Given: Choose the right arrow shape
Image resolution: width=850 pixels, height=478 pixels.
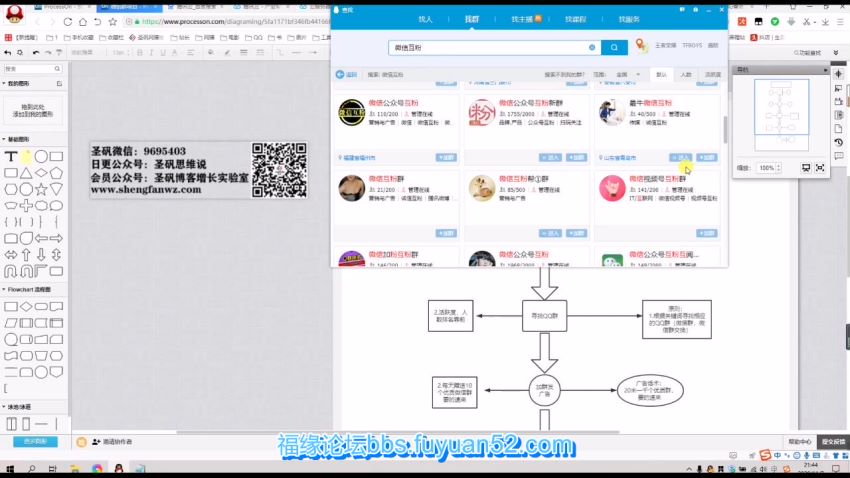Looking at the screenshot, I should click(56, 238).
